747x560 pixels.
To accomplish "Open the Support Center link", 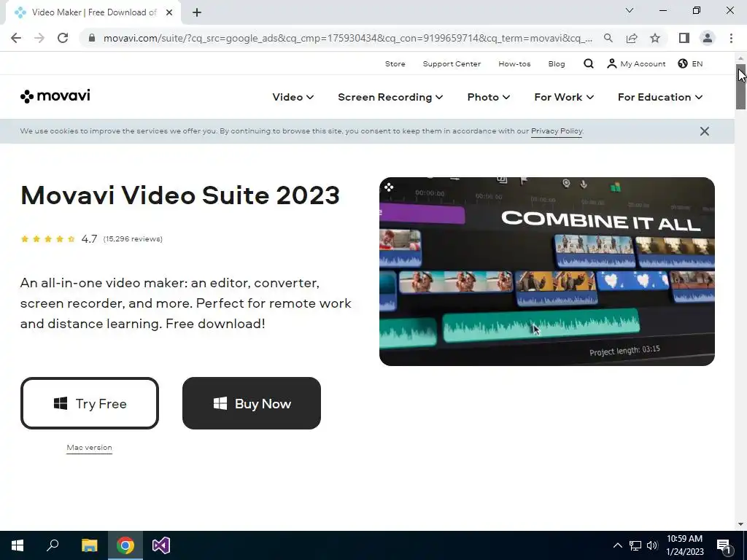I will pos(452,64).
